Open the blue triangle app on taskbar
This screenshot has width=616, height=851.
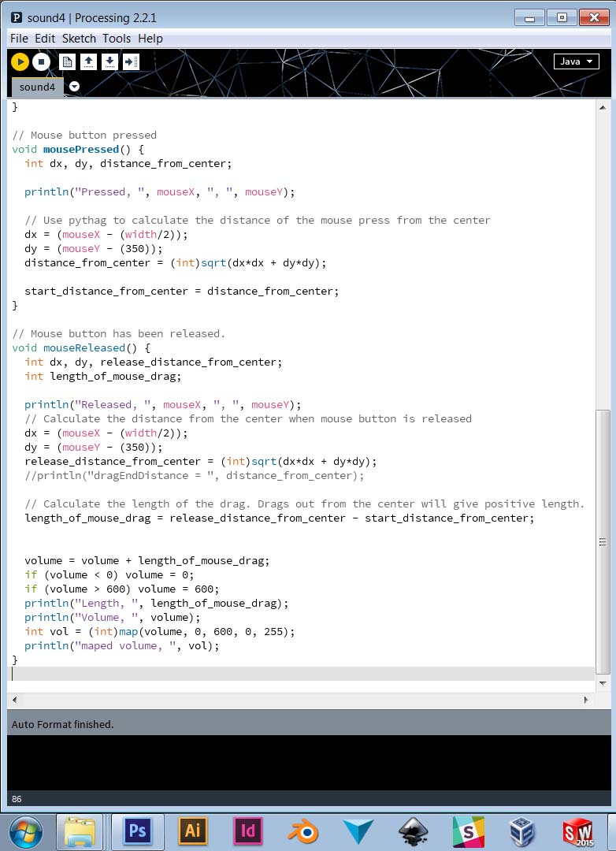tap(358, 832)
